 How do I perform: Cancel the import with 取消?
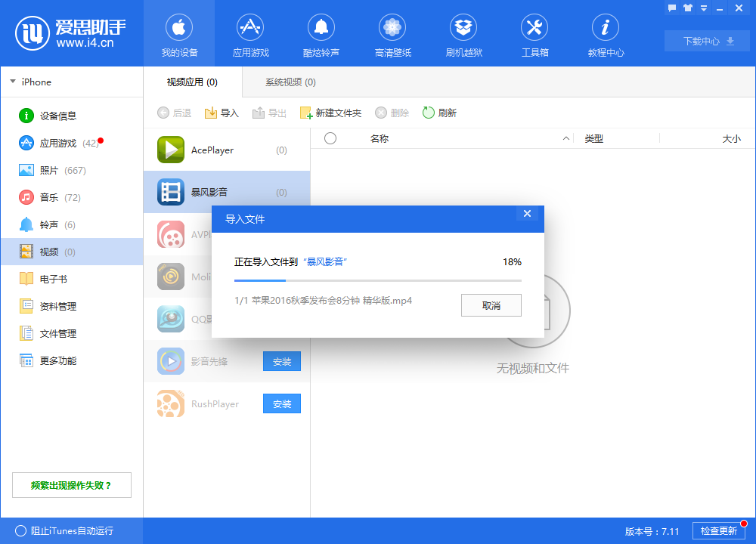(491, 305)
